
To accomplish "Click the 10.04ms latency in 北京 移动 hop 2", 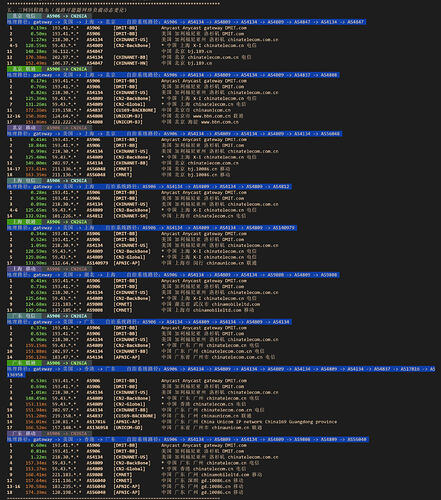I will [37, 145].
